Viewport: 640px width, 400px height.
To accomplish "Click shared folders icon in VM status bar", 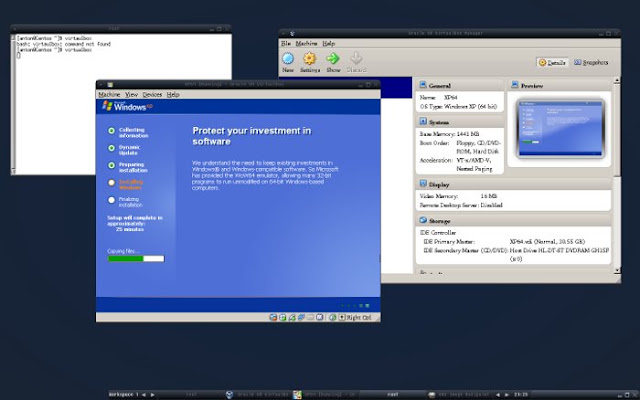I will pos(311,317).
